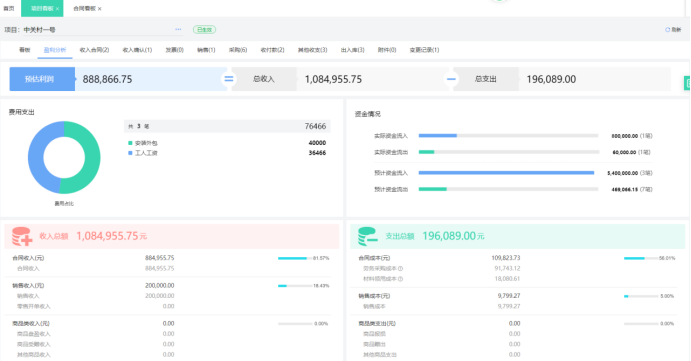Click the green tab at right edge
The width and height of the screenshot is (691, 361).
(x=687, y=82)
